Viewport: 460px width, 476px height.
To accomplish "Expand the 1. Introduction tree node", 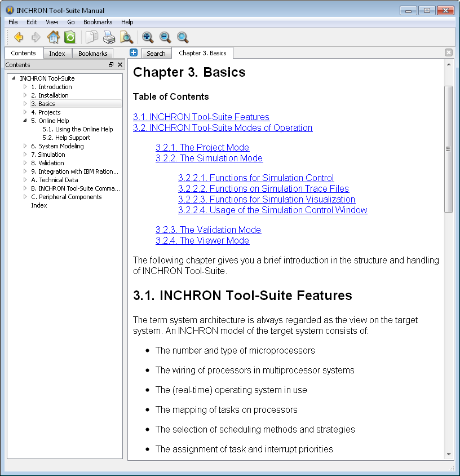I will coord(25,86).
